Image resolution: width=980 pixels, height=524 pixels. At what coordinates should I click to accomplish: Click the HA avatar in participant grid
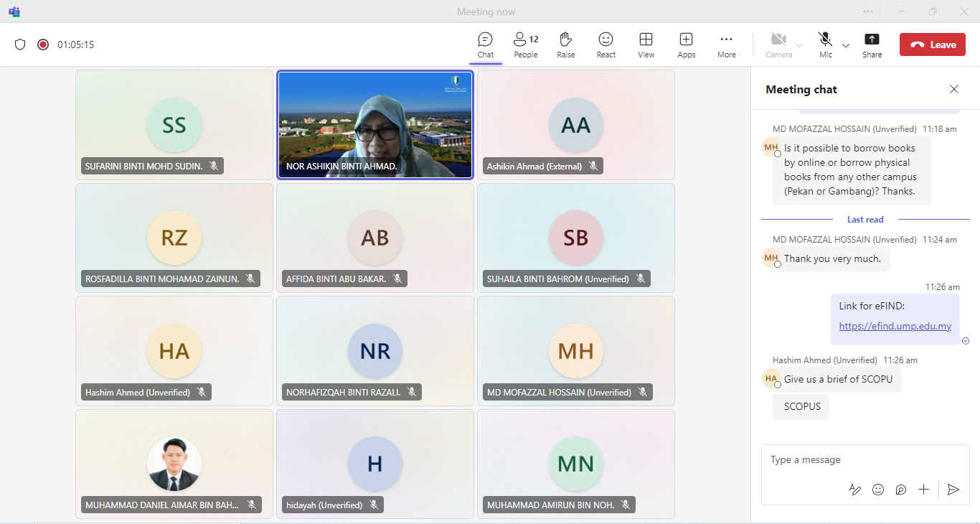[174, 351]
